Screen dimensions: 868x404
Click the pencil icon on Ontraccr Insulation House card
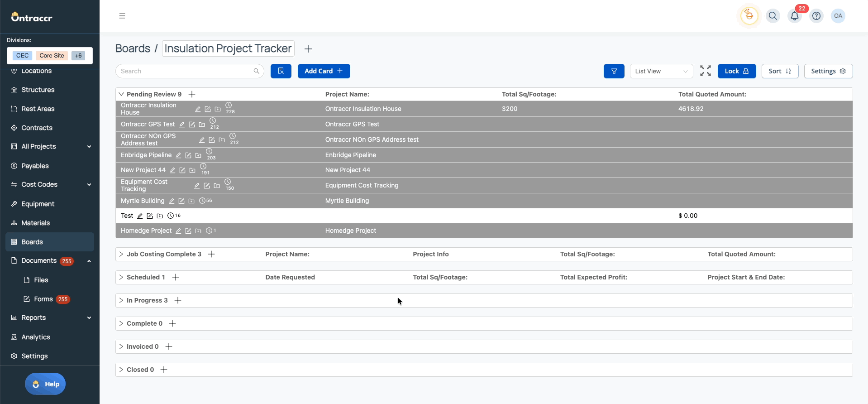click(x=198, y=109)
